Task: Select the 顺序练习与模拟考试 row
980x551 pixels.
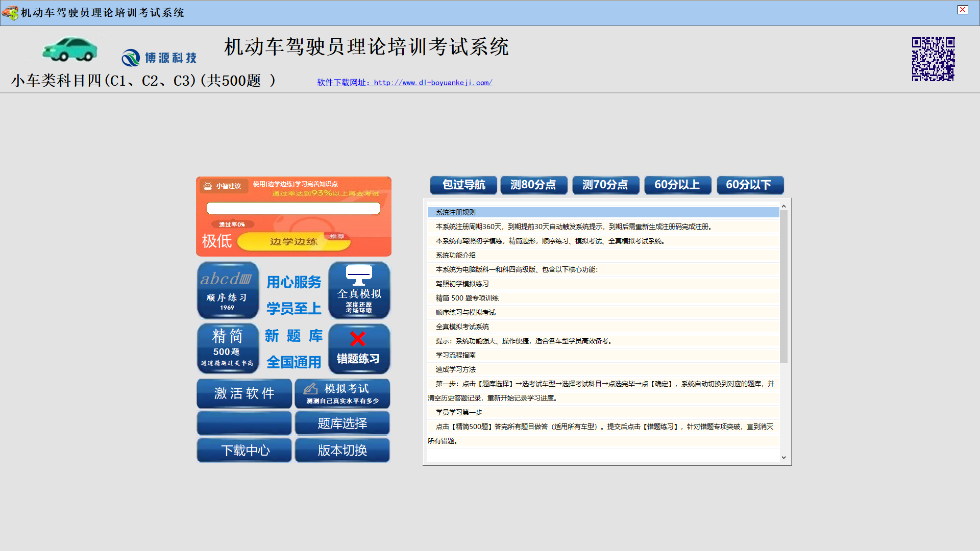Action: pos(603,312)
